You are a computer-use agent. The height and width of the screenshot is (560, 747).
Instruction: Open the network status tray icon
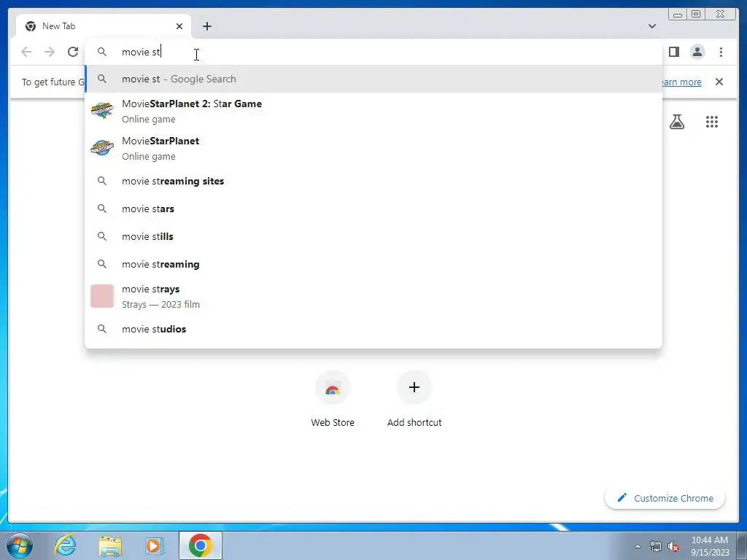click(656, 546)
